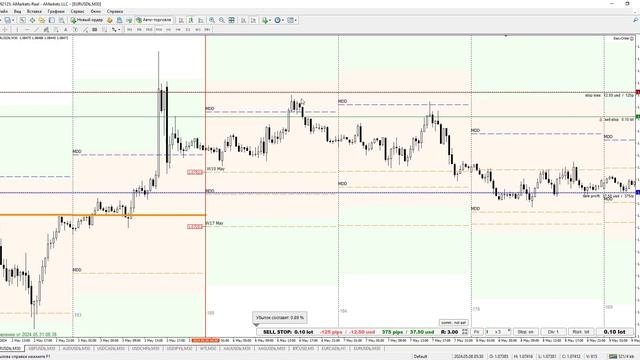Switch chart to line chart type

click(201, 20)
